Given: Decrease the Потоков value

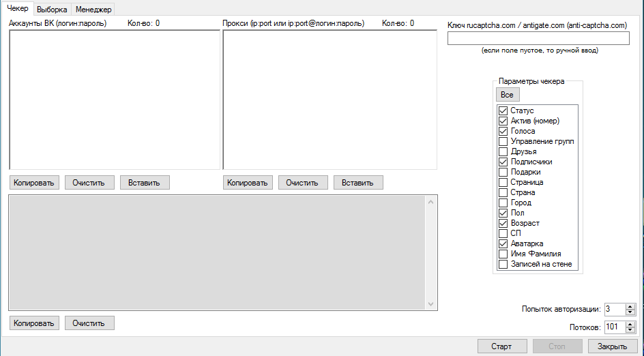Looking at the screenshot, I should [630, 330].
